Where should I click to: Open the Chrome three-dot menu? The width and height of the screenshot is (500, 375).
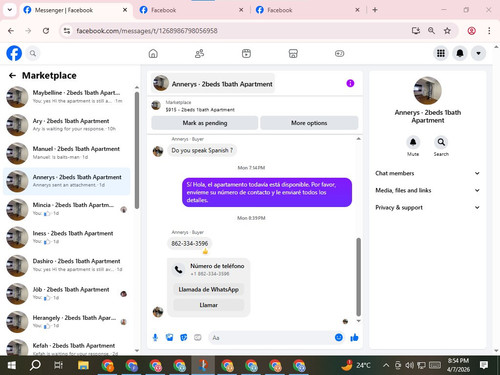tap(489, 31)
